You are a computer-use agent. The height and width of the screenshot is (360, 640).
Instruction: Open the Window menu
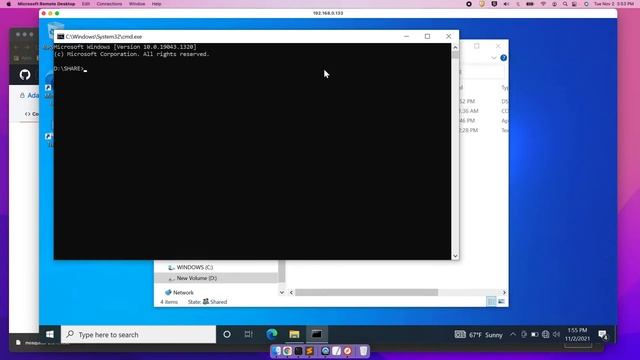(x=137, y=4)
